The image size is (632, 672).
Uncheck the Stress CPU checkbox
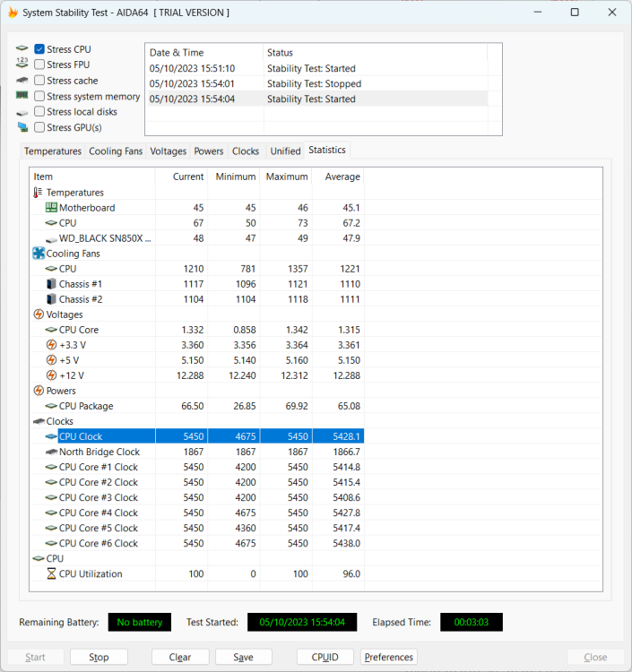point(39,49)
